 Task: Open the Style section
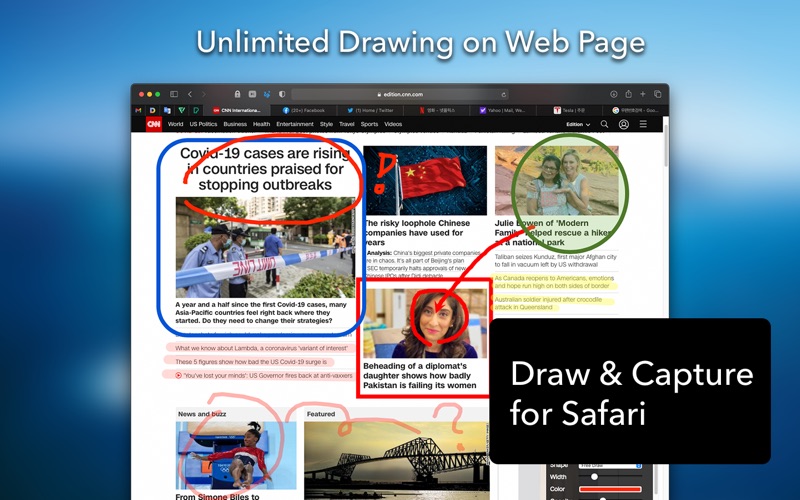[x=327, y=124]
